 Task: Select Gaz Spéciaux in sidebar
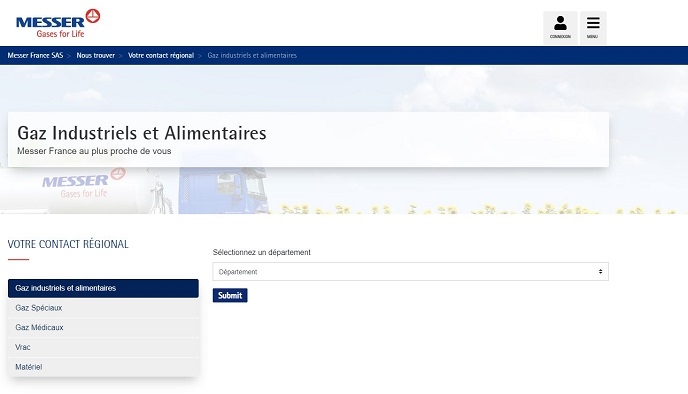[103, 308]
